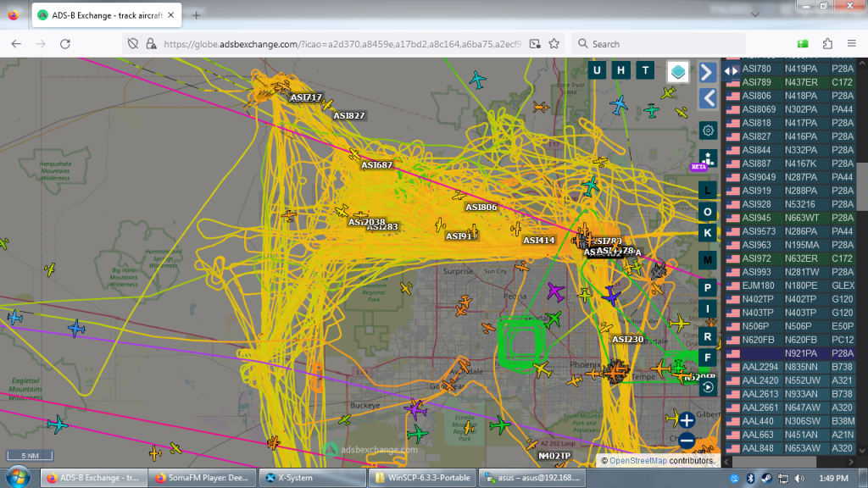Zoom out with the minus icon
The image size is (868, 488).
(x=687, y=441)
